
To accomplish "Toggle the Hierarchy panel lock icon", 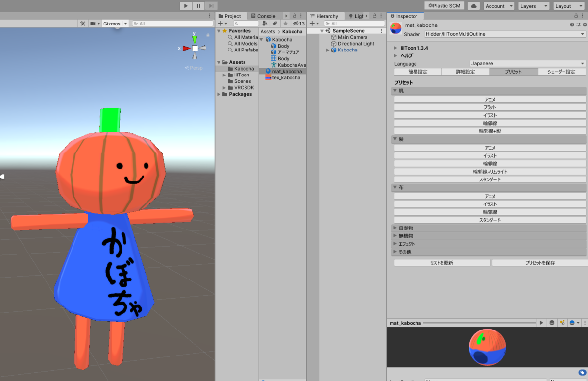I will (x=375, y=16).
